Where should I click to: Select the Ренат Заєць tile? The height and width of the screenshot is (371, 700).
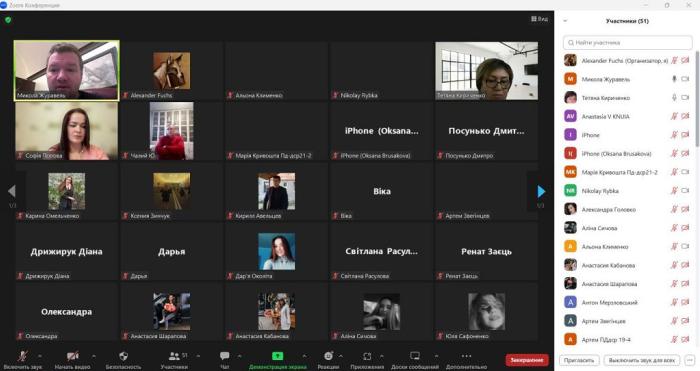(x=487, y=251)
